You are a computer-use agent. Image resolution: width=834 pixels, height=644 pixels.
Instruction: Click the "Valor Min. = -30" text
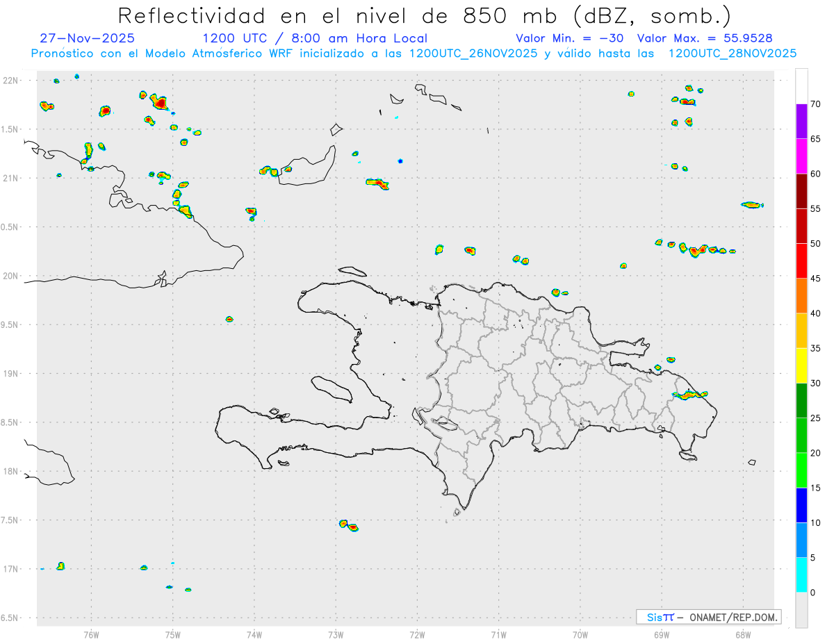pos(569,38)
